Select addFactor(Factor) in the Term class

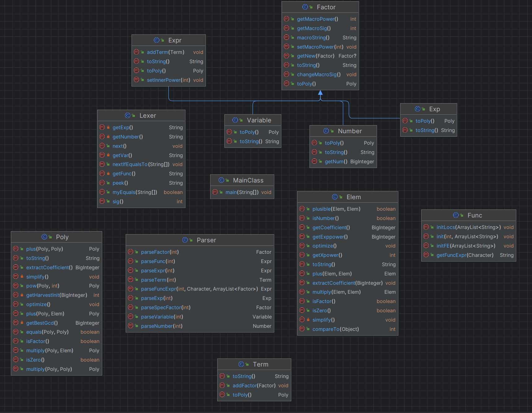tap(254, 385)
